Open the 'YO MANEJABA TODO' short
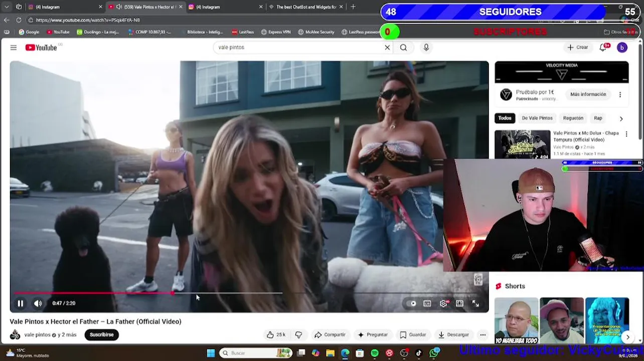 516,321
